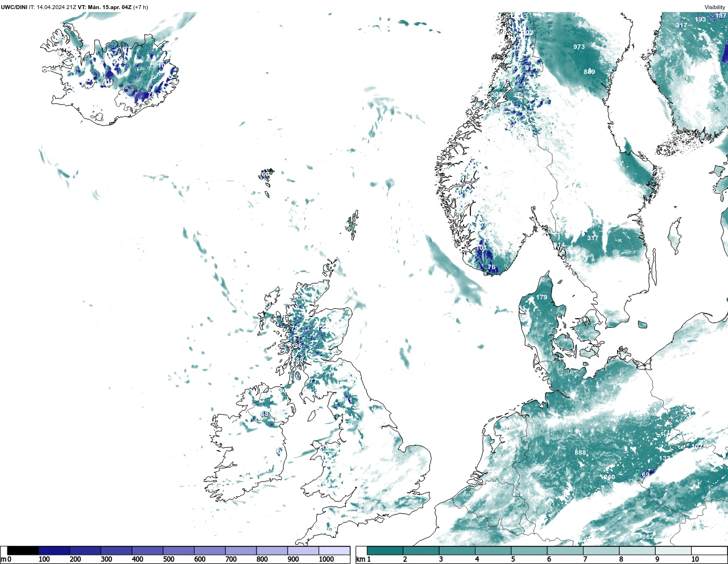This screenshot has height=564, width=728.
Task: Click the '76' value on Norway's south coast
Action: point(492,267)
